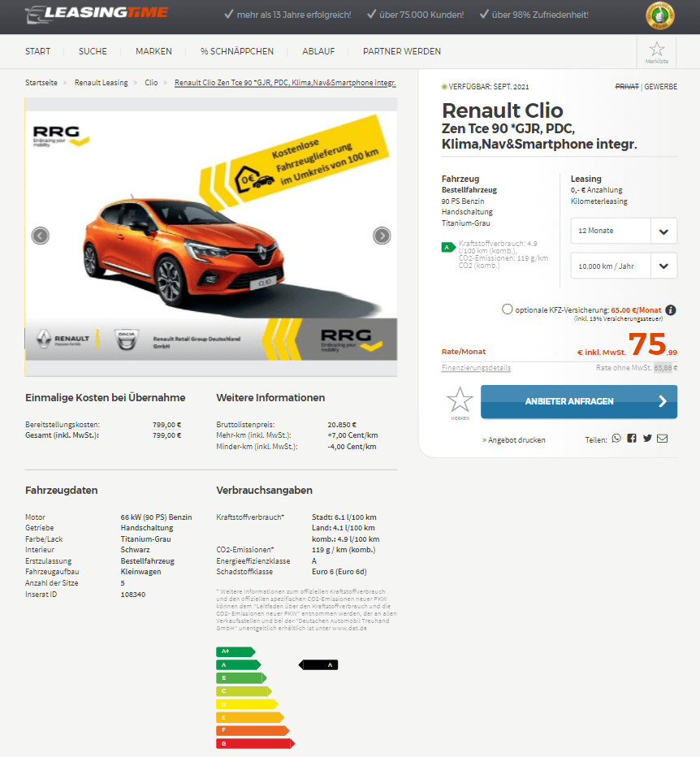Image resolution: width=700 pixels, height=757 pixels.
Task: Click the A+ efficiency class bar
Action: point(235,651)
